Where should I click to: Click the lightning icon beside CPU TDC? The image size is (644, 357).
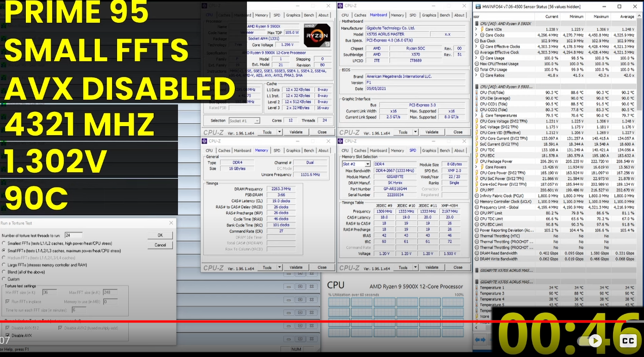pos(477,150)
